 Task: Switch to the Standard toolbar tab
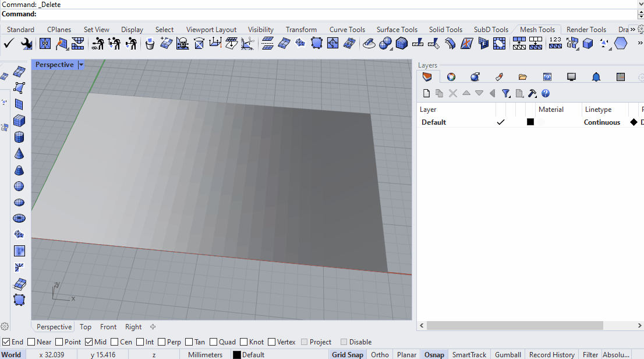[20, 29]
